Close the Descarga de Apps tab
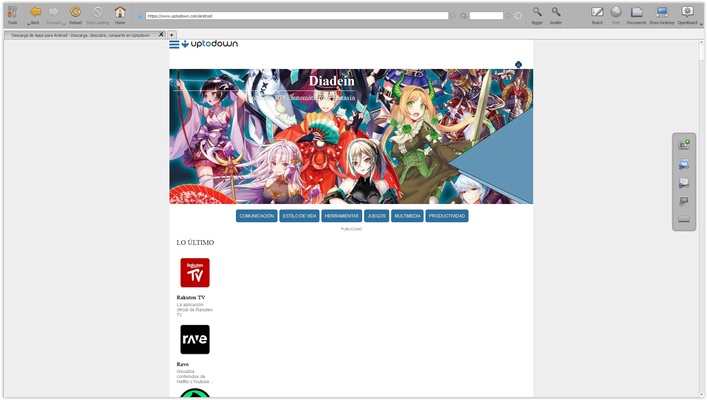Viewport: 707px width, 400px height. pos(161,34)
